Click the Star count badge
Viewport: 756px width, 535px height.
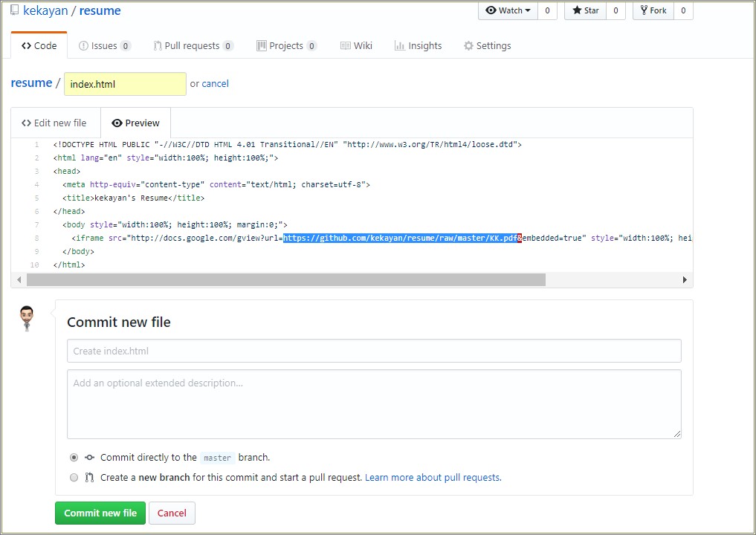click(x=616, y=10)
